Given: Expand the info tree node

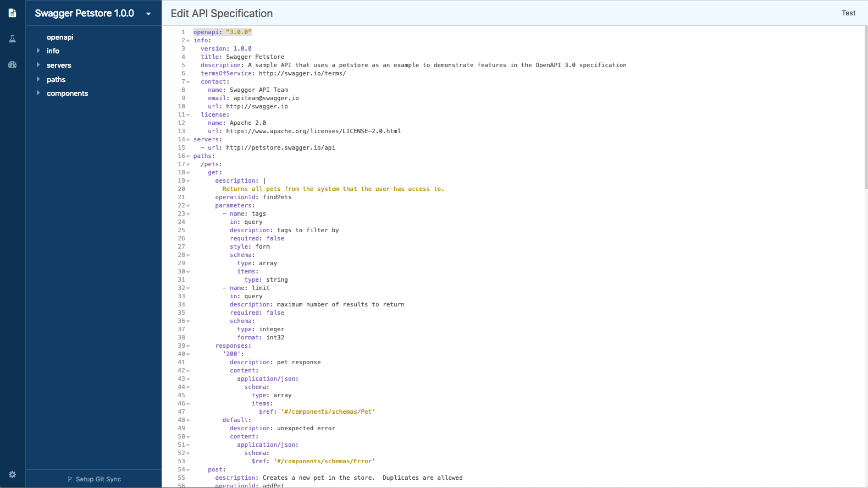Looking at the screenshot, I should pyautogui.click(x=38, y=51).
